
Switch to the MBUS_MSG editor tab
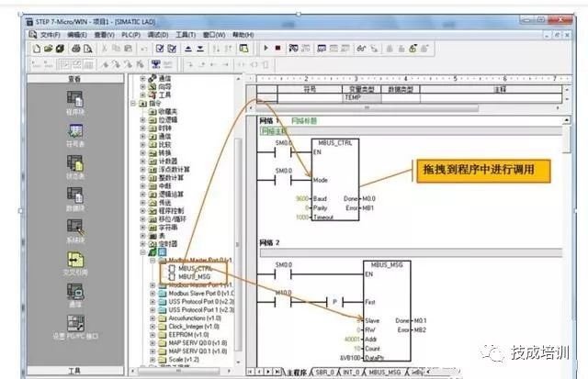click(384, 373)
